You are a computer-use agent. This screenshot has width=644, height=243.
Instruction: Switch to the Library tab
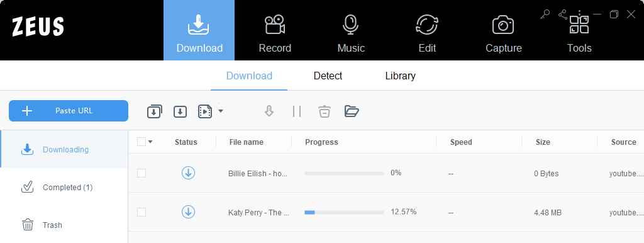pos(400,76)
